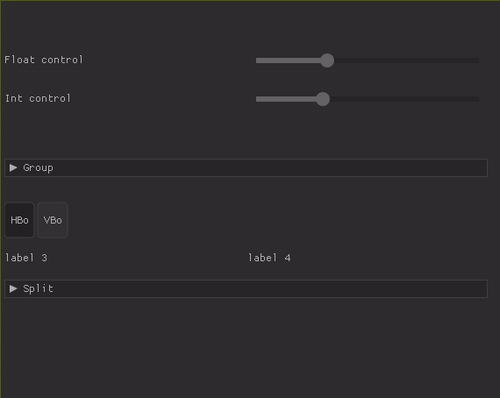Click the Int control label text
Viewport: 500px width, 398px height.
[38, 98]
